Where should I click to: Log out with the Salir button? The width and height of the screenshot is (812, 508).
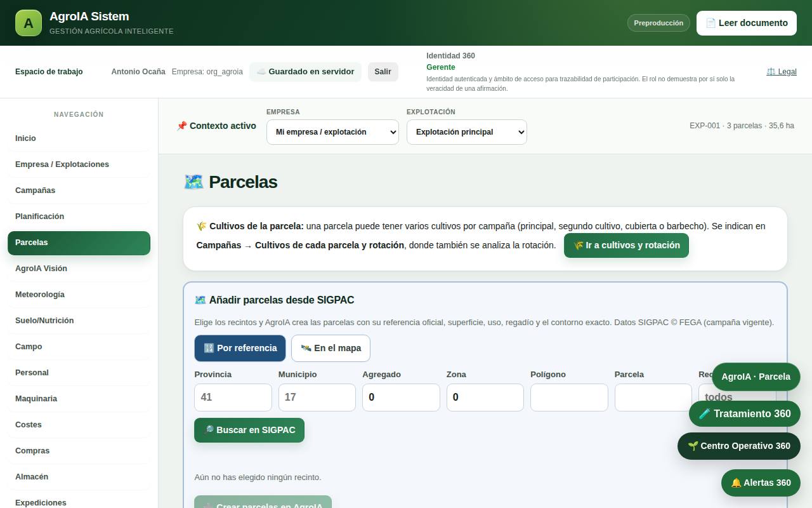point(383,72)
